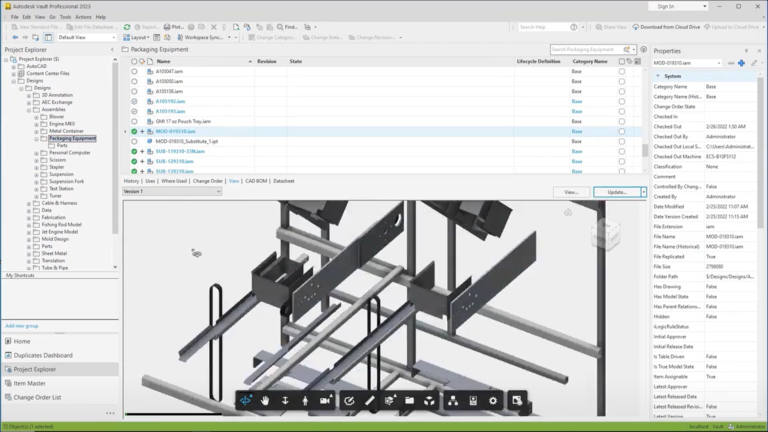Screen dimensions: 768x432
Task: Activate the First Person walk tool
Action: click(305, 401)
